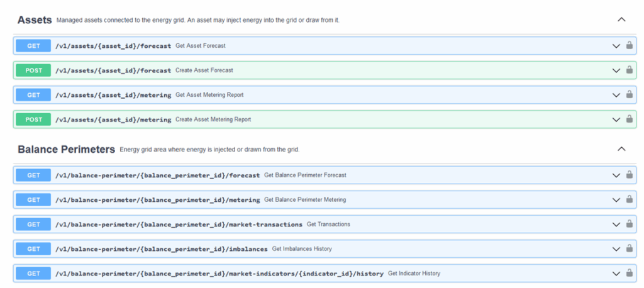The height and width of the screenshot is (288, 644).
Task: Click GET badge for balance perimeter forecast
Action: point(33,175)
